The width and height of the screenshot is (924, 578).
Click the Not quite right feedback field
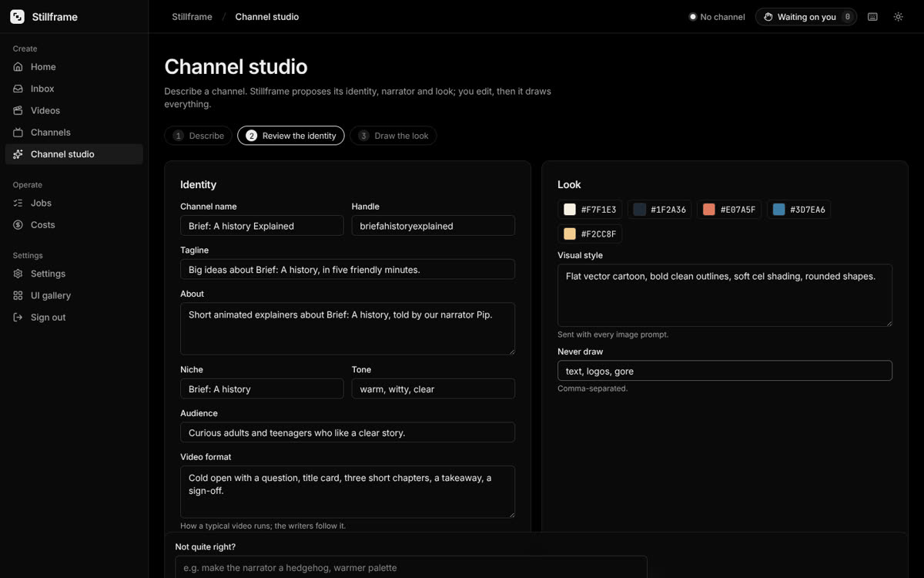point(411,567)
